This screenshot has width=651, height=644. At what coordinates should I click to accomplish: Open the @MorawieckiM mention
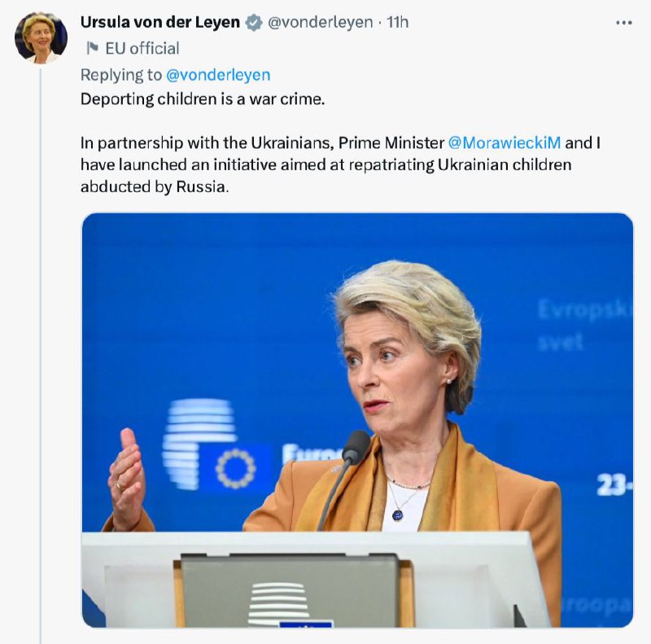[x=505, y=143]
